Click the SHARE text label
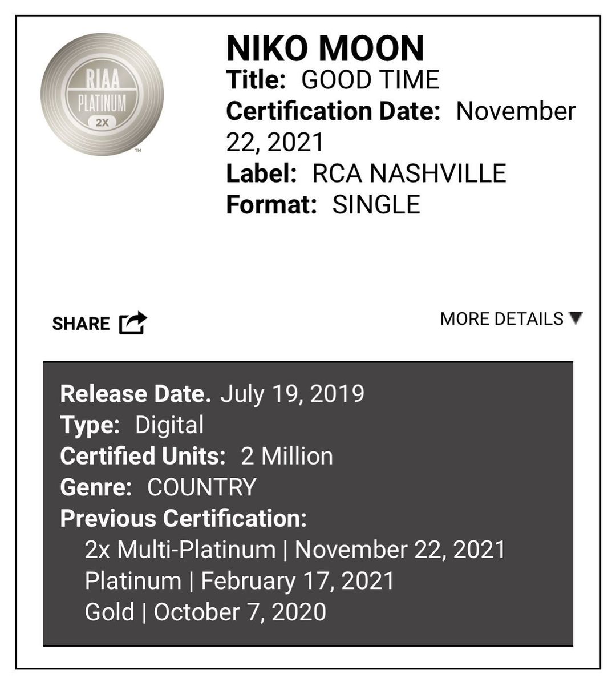616x686 pixels. click(x=80, y=324)
